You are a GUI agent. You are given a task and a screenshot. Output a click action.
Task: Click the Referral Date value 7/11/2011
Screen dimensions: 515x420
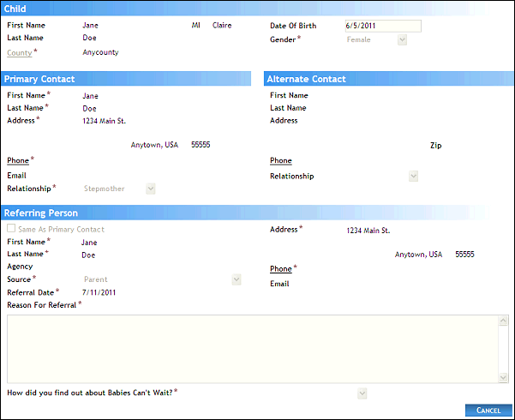pyautogui.click(x=99, y=292)
